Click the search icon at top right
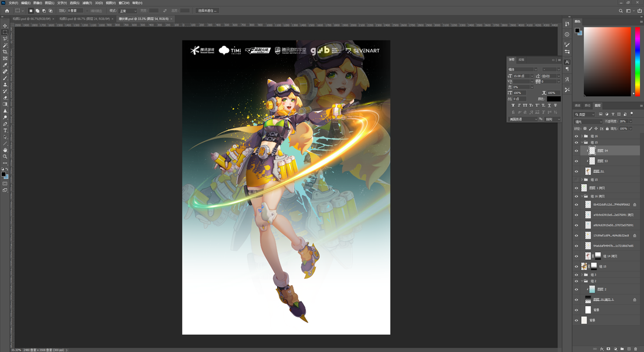Image resolution: width=644 pixels, height=352 pixels. point(621,11)
